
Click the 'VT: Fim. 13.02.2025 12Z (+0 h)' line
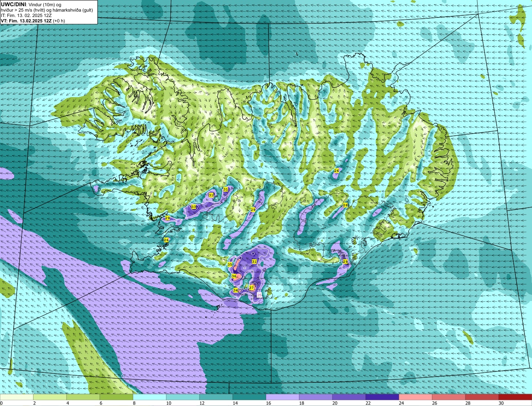pyautogui.click(x=33, y=21)
